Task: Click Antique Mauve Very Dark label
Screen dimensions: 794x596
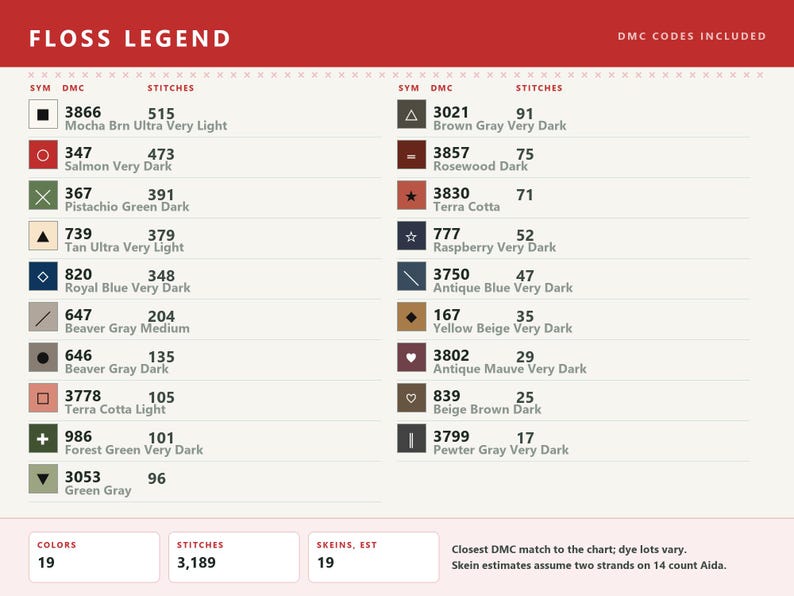Action: (x=510, y=369)
